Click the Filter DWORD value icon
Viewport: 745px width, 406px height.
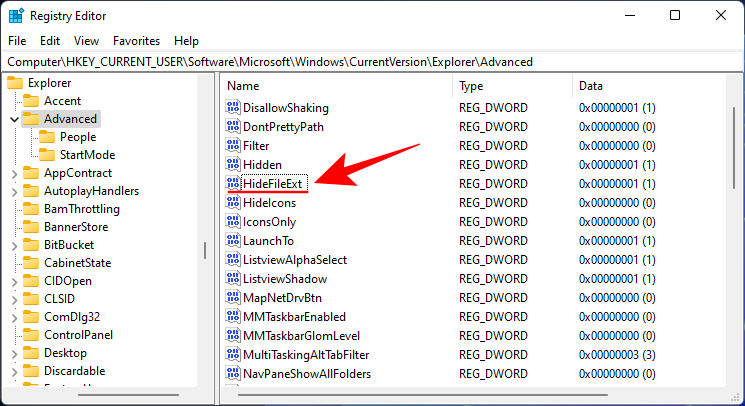pyautogui.click(x=233, y=145)
